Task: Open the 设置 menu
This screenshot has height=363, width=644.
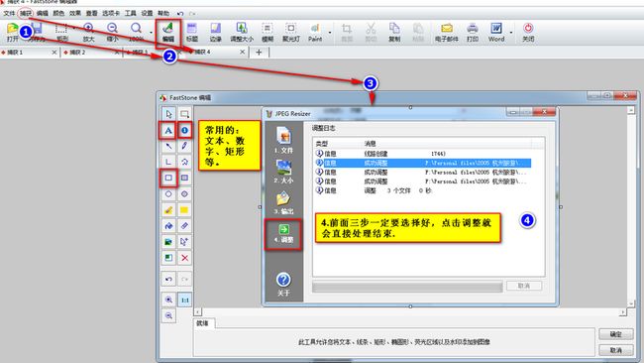Action: [147, 13]
